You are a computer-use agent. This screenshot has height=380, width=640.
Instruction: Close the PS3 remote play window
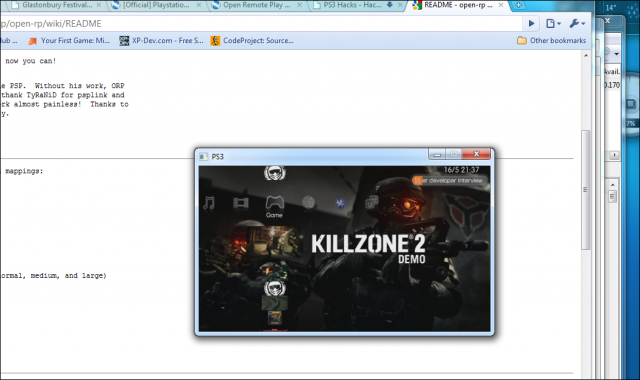[x=476, y=154]
